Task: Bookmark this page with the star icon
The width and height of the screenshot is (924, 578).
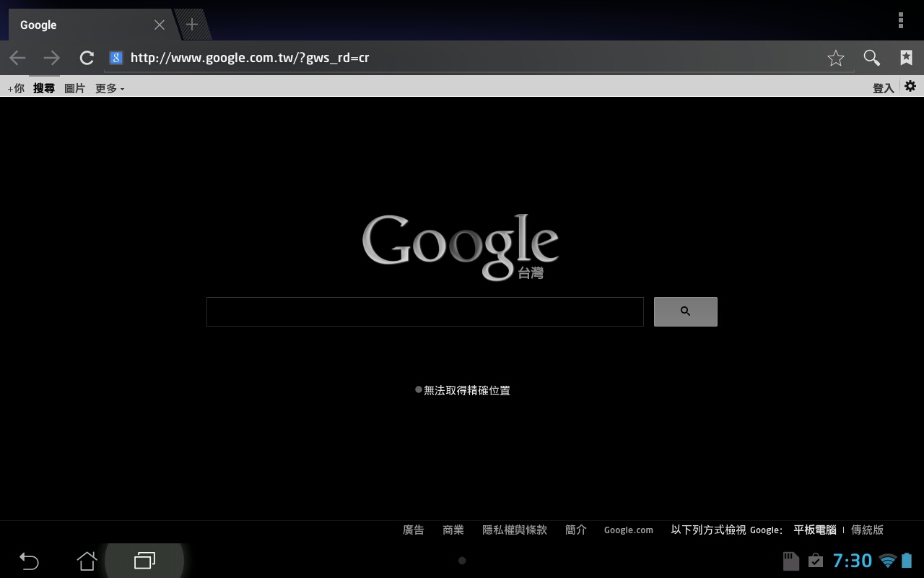Action: [x=836, y=58]
